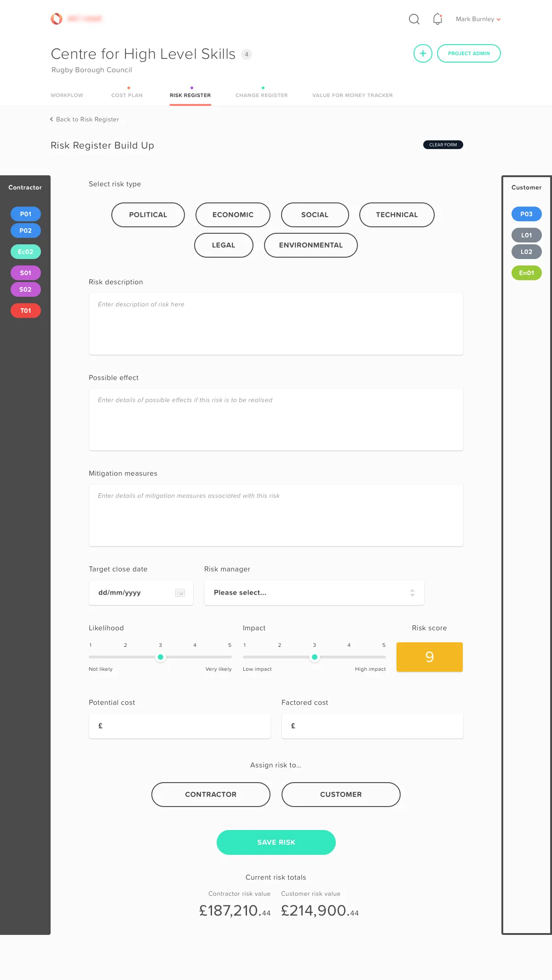
Task: Select the T01 risk tag
Action: pyautogui.click(x=26, y=311)
